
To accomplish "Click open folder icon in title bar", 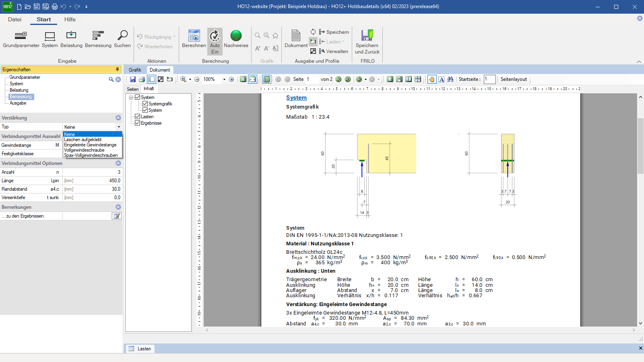I will click(x=28, y=6).
